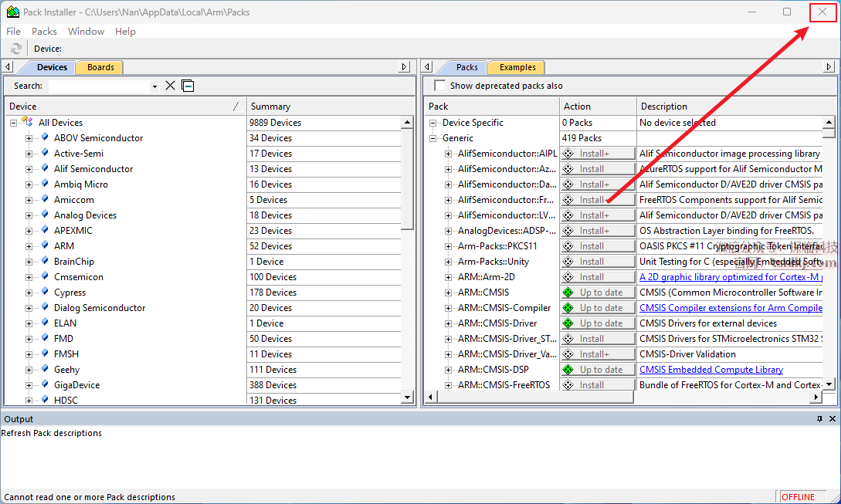Click the refresh packs toolbar icon
This screenshot has height=504, width=841.
click(16, 49)
